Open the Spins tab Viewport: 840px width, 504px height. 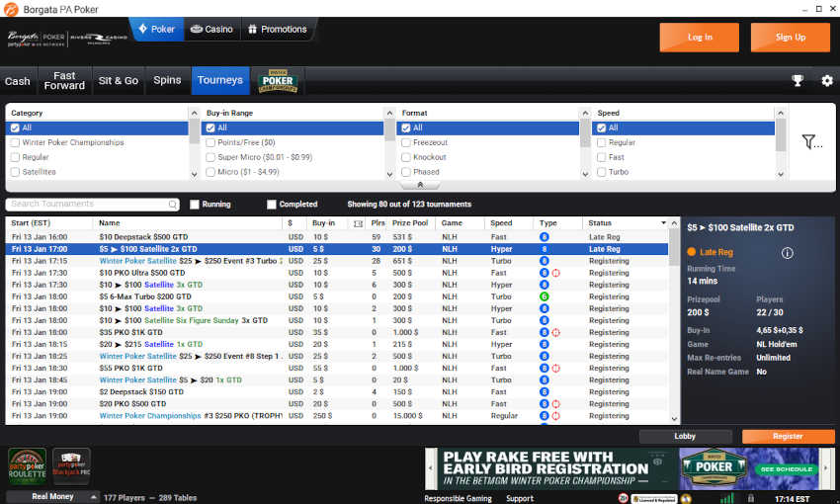[x=167, y=81]
